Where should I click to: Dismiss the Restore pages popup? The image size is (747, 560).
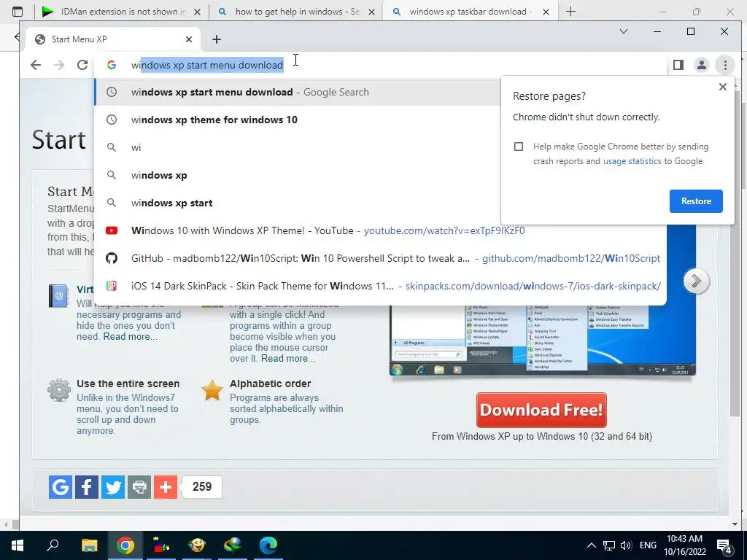pos(723,87)
